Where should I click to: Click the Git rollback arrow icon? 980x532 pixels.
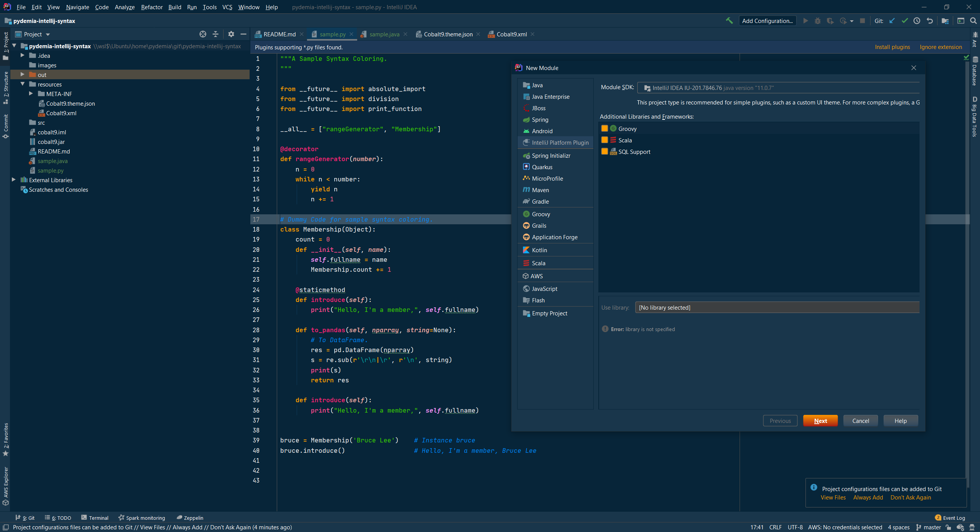[x=929, y=21]
